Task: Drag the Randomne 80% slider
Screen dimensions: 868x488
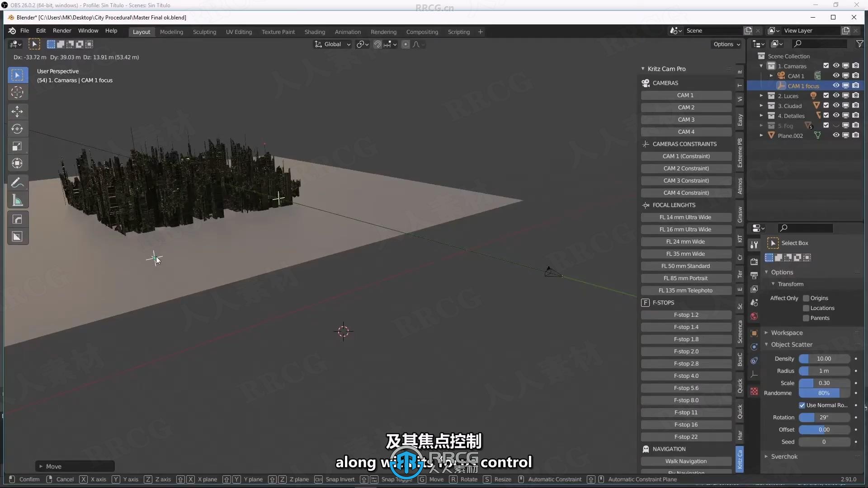Action: (x=824, y=393)
